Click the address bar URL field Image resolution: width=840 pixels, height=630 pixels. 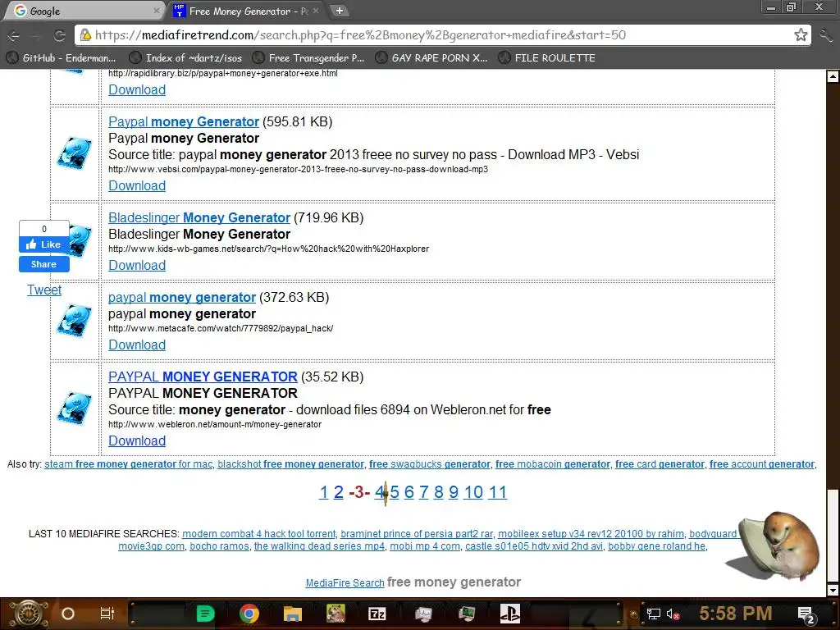(442, 35)
